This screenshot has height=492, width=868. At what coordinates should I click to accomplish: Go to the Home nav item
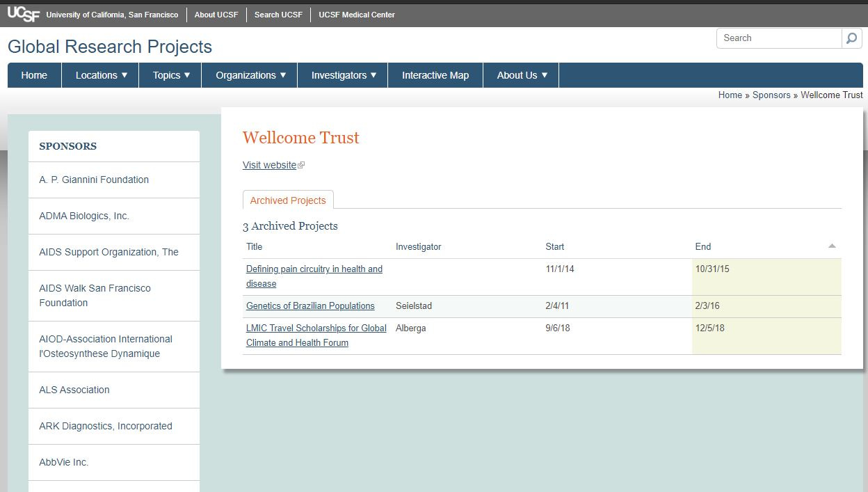34,75
